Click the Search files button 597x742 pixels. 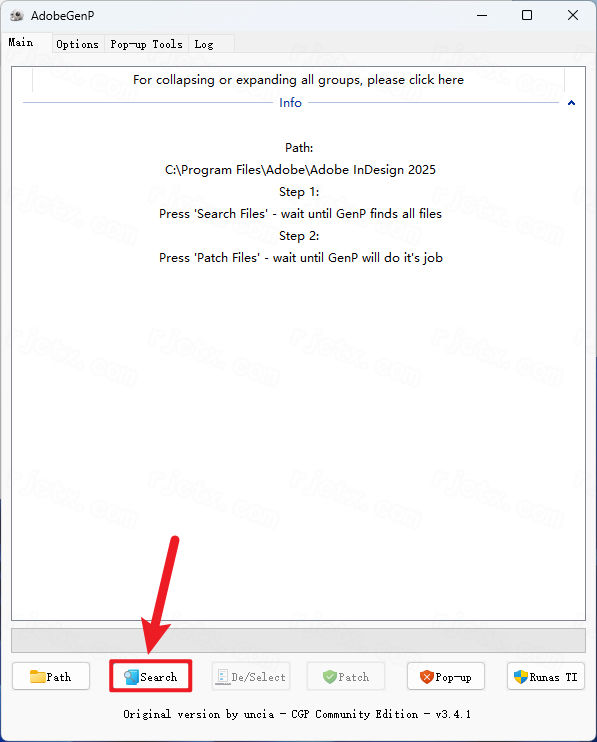click(150, 676)
